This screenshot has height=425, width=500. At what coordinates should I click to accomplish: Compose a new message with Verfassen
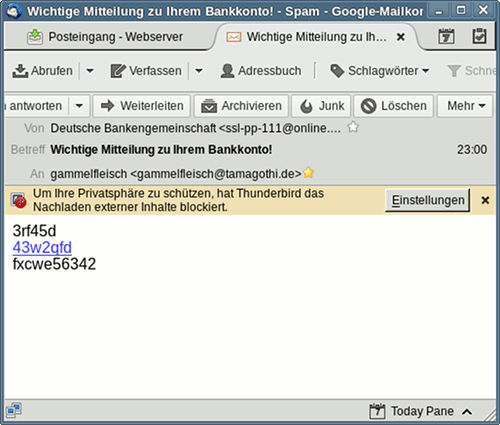coord(146,71)
